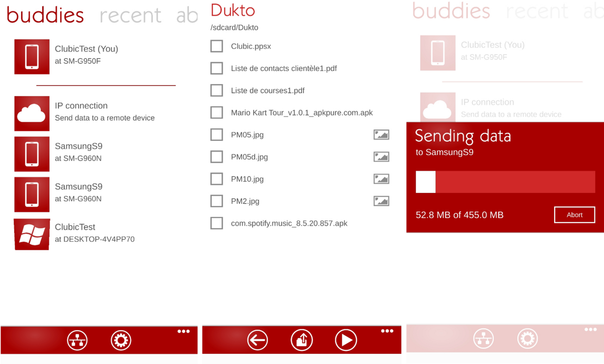Select file name Clubic.ppsx

coord(251,46)
